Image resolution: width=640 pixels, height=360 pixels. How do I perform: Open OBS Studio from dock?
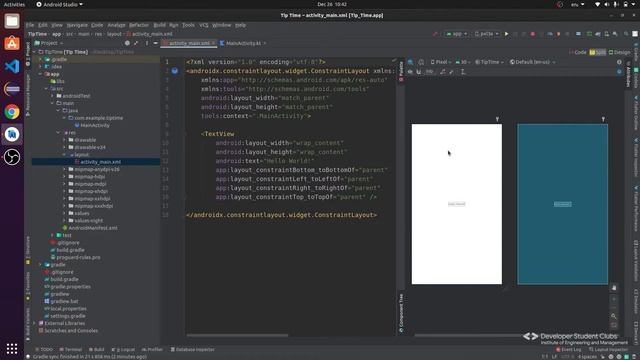click(x=12, y=157)
